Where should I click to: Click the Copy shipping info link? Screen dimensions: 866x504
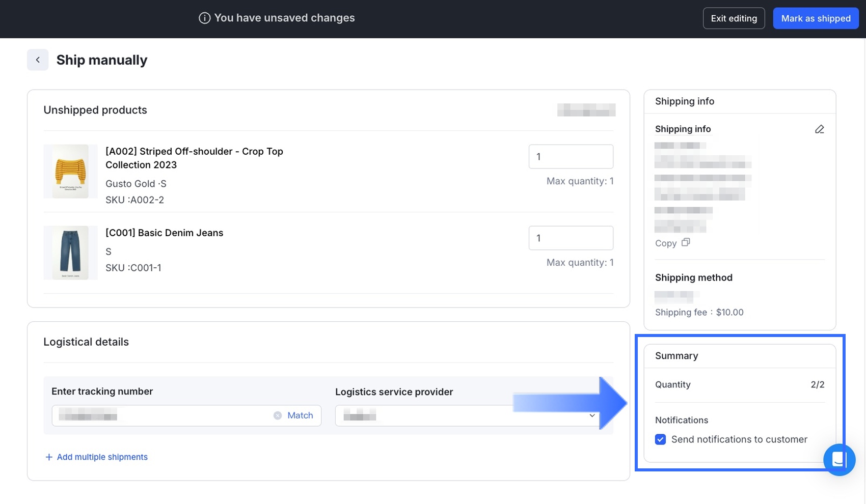[666, 243]
